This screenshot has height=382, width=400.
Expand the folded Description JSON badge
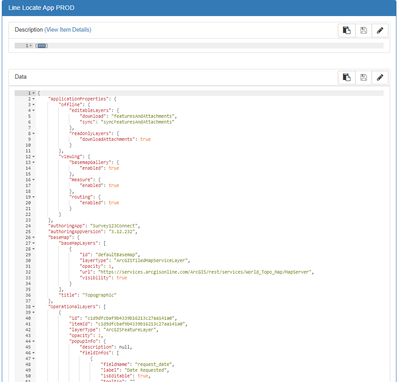pos(42,46)
